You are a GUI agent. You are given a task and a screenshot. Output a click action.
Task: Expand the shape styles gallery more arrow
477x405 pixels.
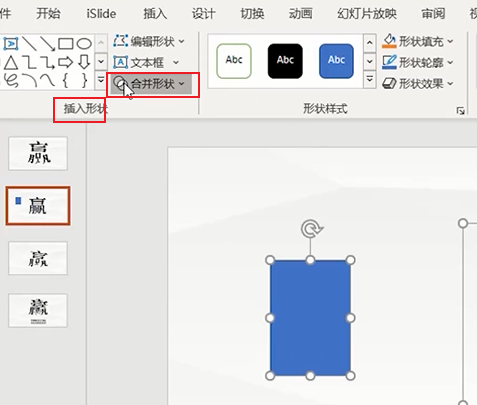pos(369,80)
